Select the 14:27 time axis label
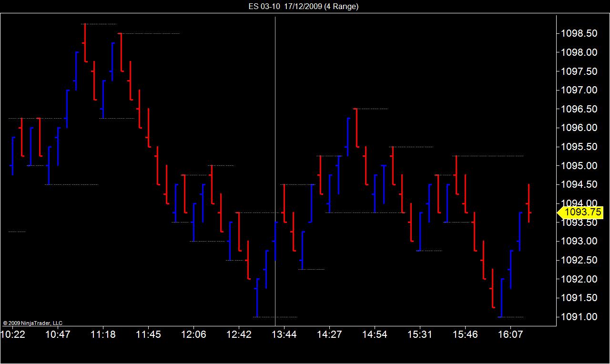The height and width of the screenshot is (364, 610). click(330, 334)
